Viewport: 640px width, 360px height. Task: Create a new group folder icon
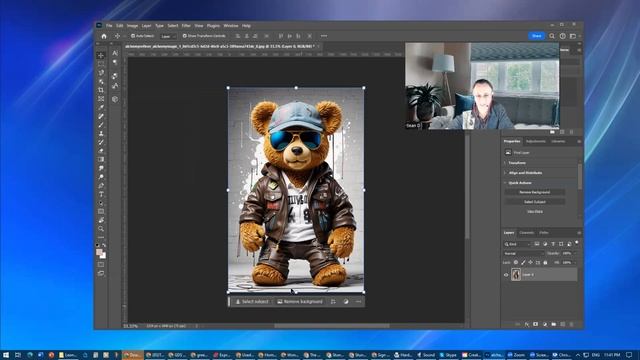pyautogui.click(x=553, y=324)
